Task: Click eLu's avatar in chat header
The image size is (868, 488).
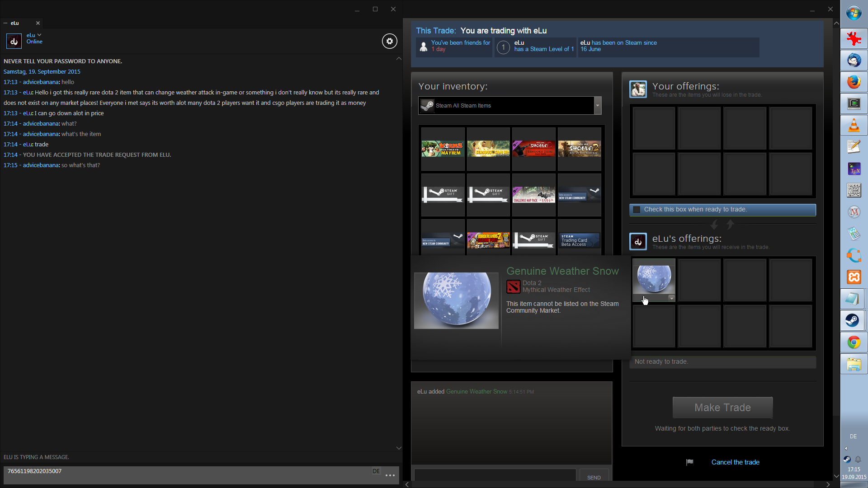Action: click(x=14, y=41)
